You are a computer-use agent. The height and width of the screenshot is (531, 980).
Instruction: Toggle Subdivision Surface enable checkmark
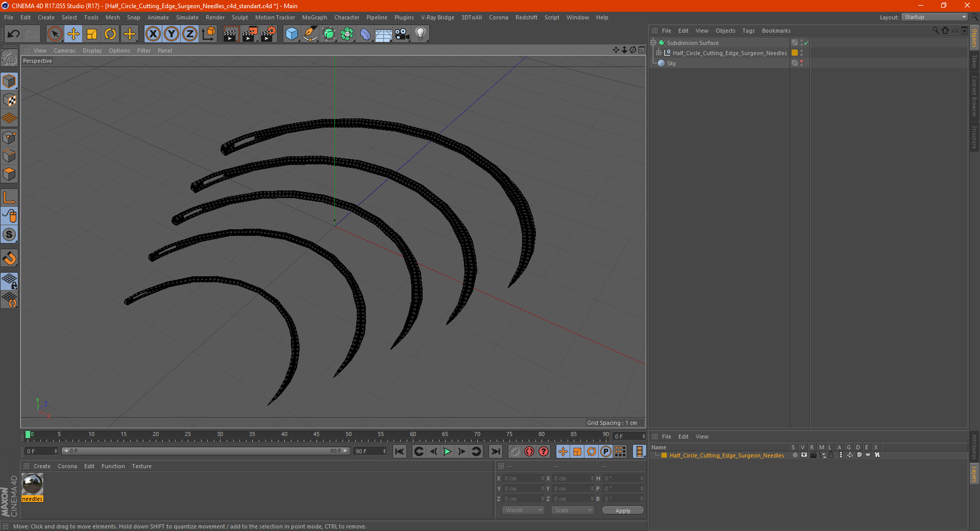click(x=806, y=43)
